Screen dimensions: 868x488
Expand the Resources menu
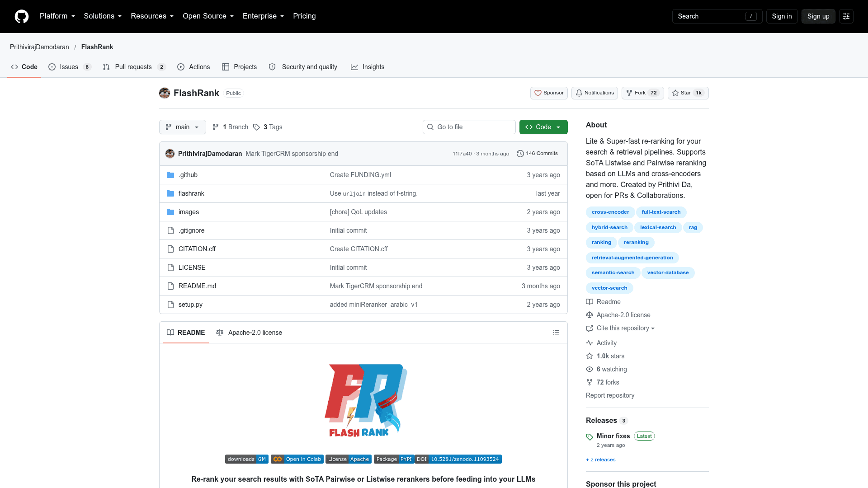tap(152, 16)
